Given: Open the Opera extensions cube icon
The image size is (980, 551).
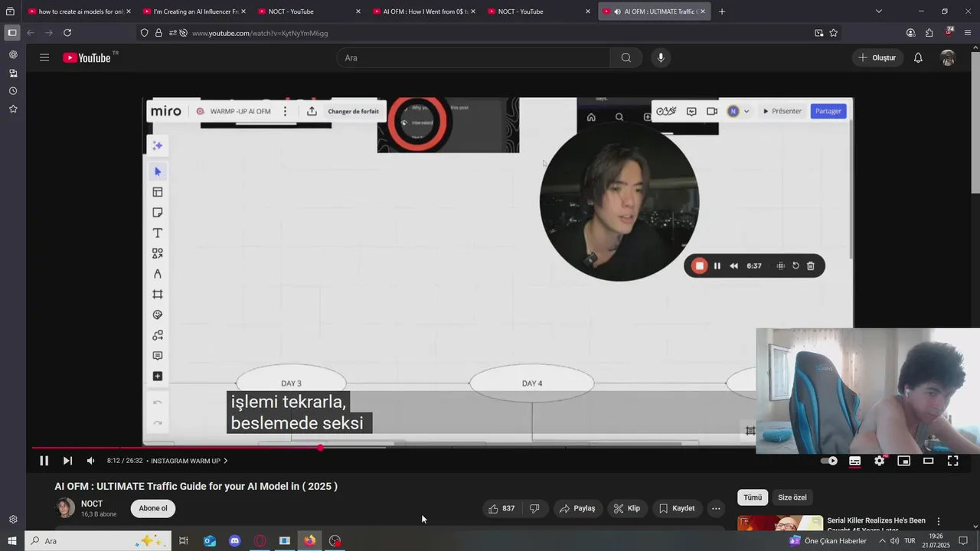Looking at the screenshot, I should point(929,33).
